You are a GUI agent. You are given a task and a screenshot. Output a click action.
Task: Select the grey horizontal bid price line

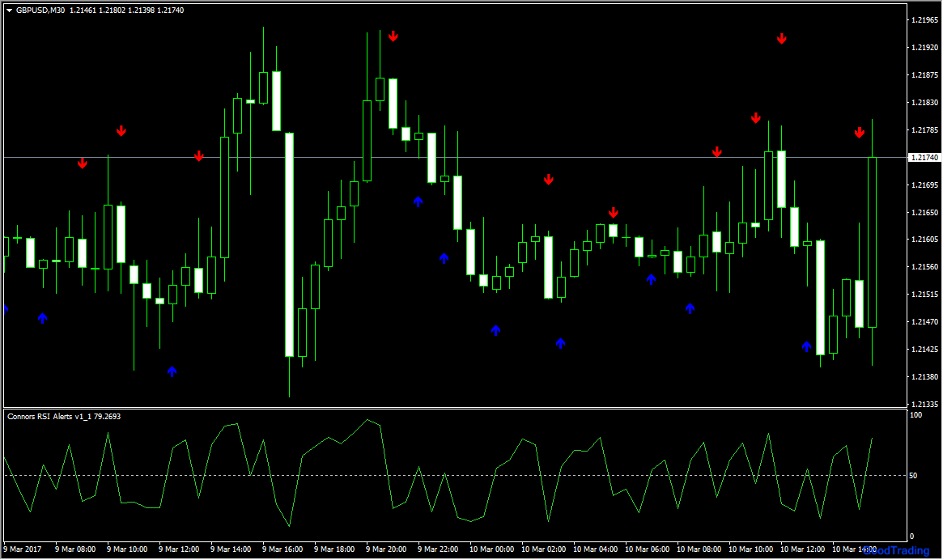(455, 158)
